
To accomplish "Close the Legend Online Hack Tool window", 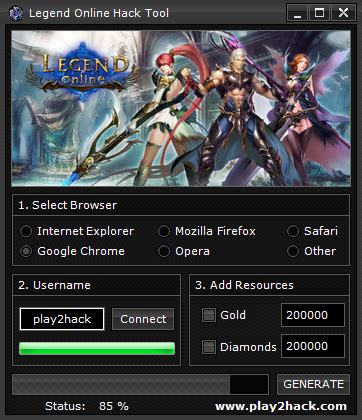I will (343, 13).
